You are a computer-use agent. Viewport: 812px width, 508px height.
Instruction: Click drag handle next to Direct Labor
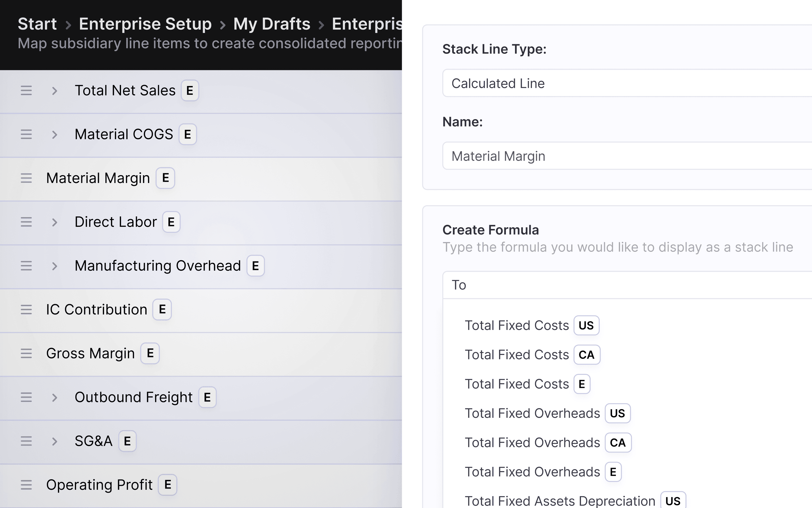(x=26, y=222)
